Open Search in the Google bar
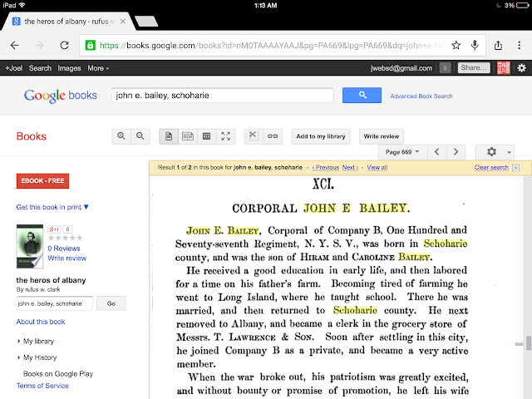Viewport: 532px width, 399px height. [40, 68]
